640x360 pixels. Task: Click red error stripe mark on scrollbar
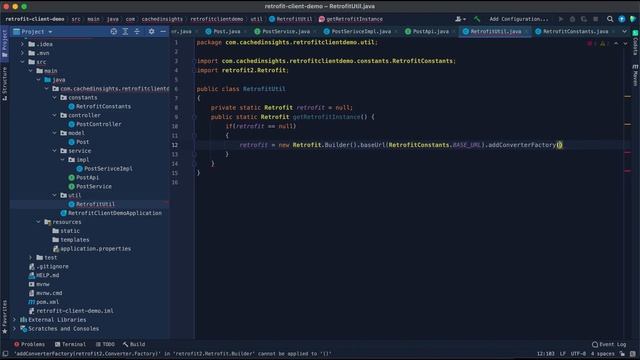pyautogui.click(x=627, y=152)
